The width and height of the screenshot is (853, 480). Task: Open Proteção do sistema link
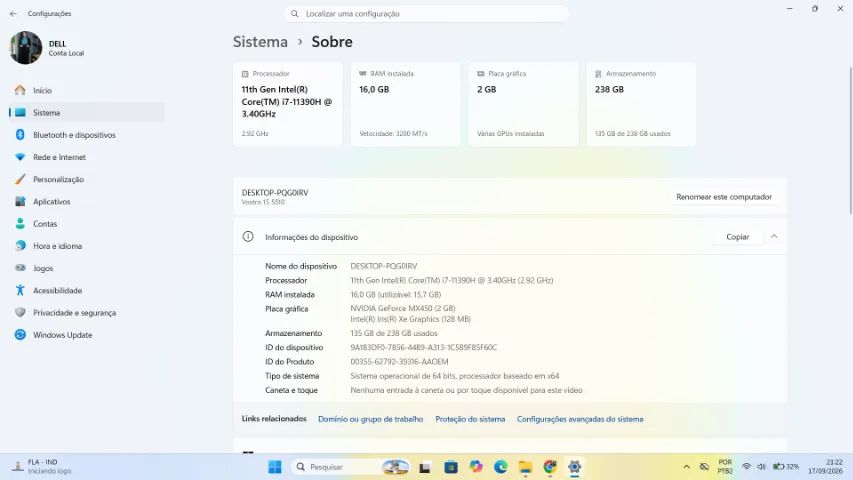[470, 419]
